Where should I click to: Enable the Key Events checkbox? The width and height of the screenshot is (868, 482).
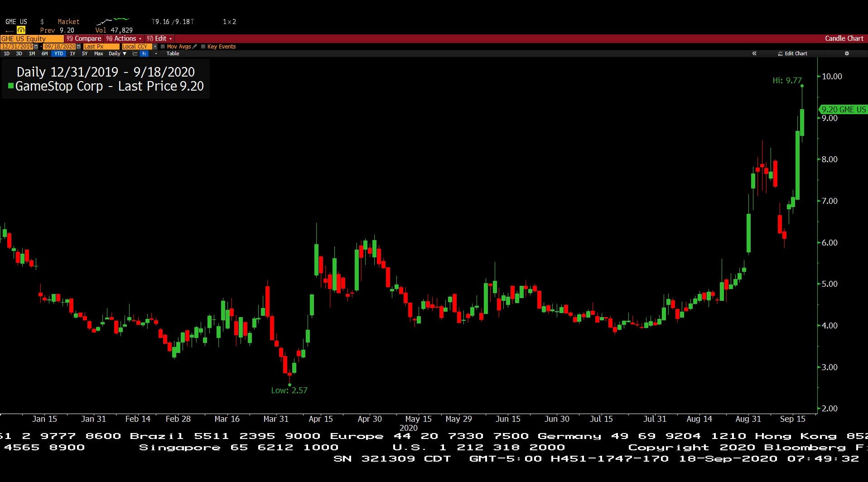pyautogui.click(x=203, y=46)
